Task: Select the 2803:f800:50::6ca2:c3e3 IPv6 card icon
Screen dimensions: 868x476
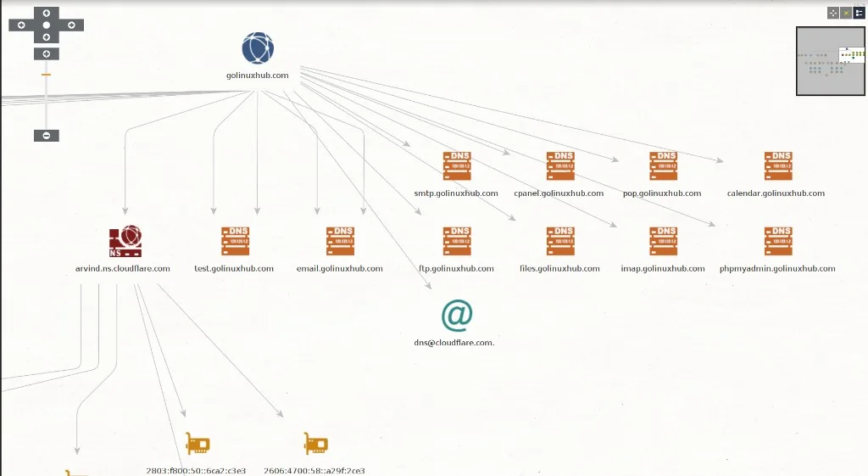Action: tap(198, 444)
